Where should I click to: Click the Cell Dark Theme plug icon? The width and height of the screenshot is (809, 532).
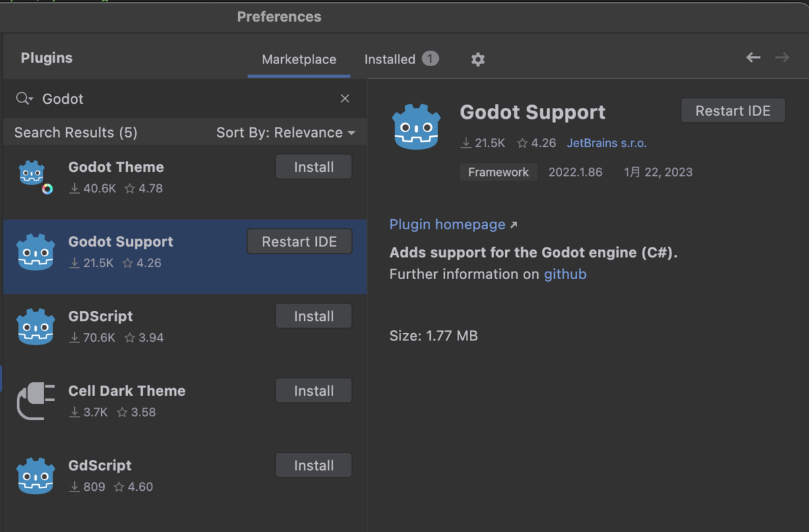pyautogui.click(x=35, y=401)
